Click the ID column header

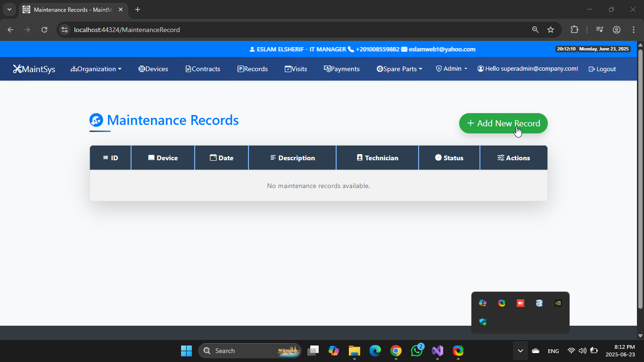tap(110, 158)
